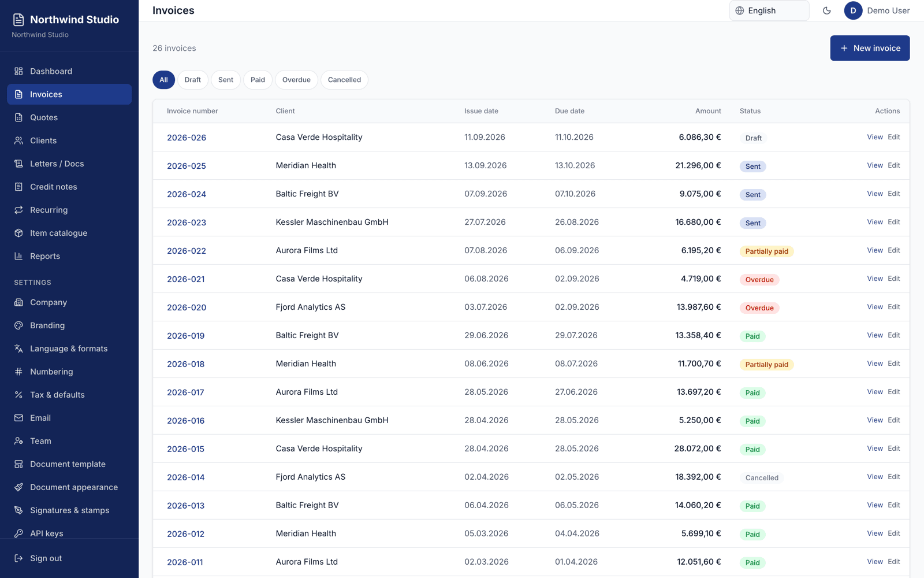
Task: Click Overdue badge on invoice 2026-020
Action: pos(759,308)
